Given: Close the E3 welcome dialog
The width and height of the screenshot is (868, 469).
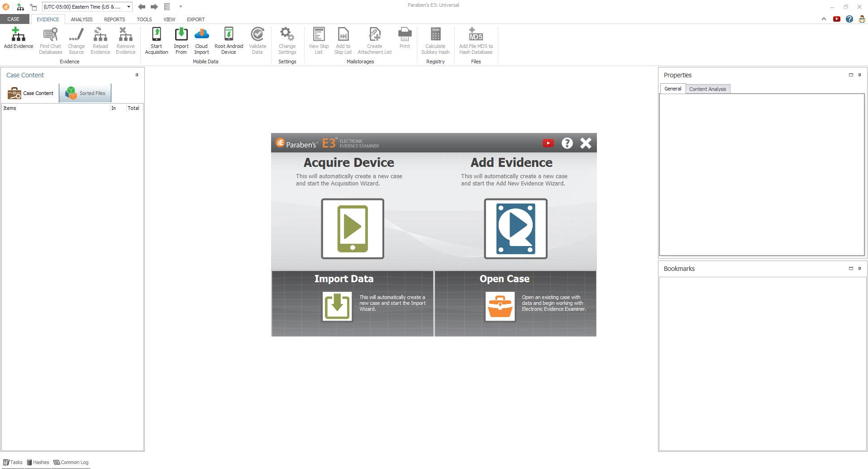Looking at the screenshot, I should [586, 143].
